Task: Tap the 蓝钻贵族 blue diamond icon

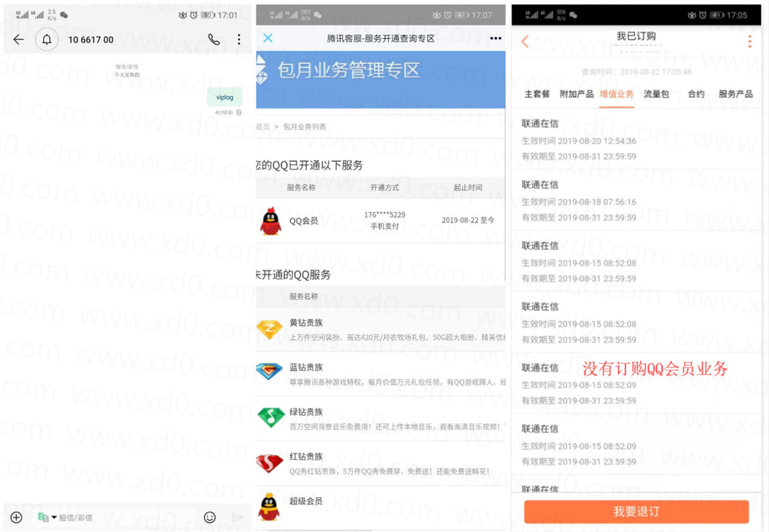Action: click(x=270, y=371)
